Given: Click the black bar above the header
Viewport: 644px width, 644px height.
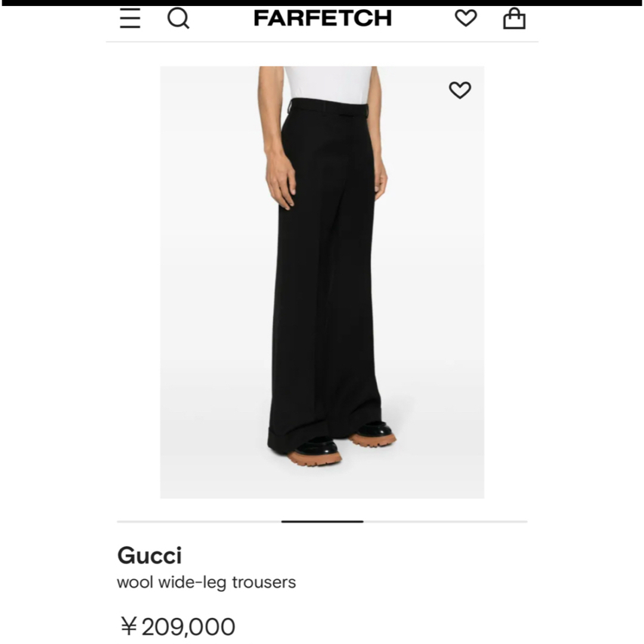Looking at the screenshot, I should 322,2.
